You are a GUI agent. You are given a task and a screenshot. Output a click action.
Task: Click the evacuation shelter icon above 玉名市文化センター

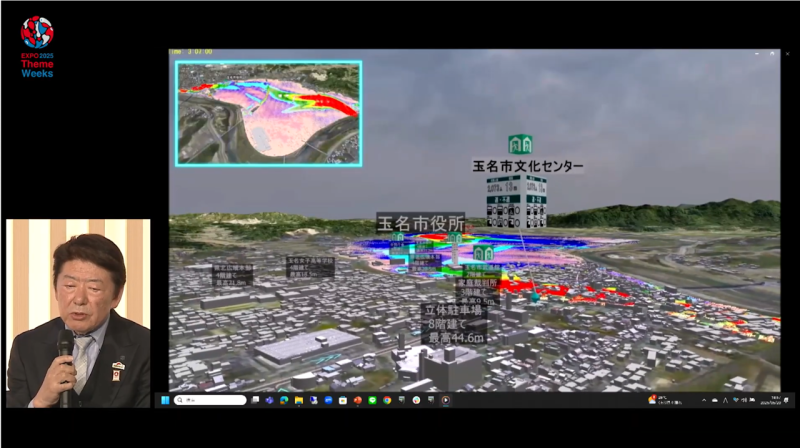[x=520, y=144]
